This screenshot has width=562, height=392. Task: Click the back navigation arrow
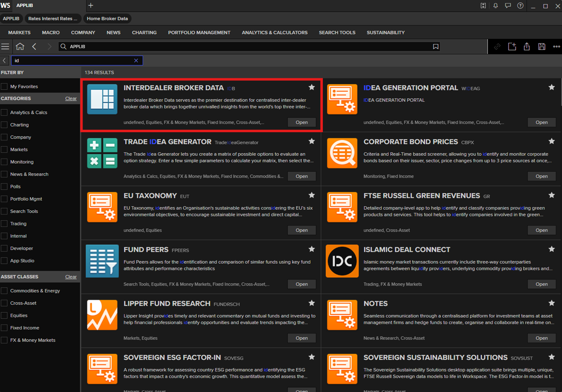34,46
